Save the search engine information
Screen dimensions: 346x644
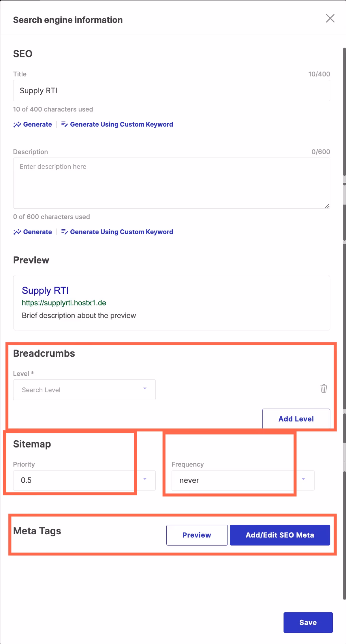click(308, 623)
